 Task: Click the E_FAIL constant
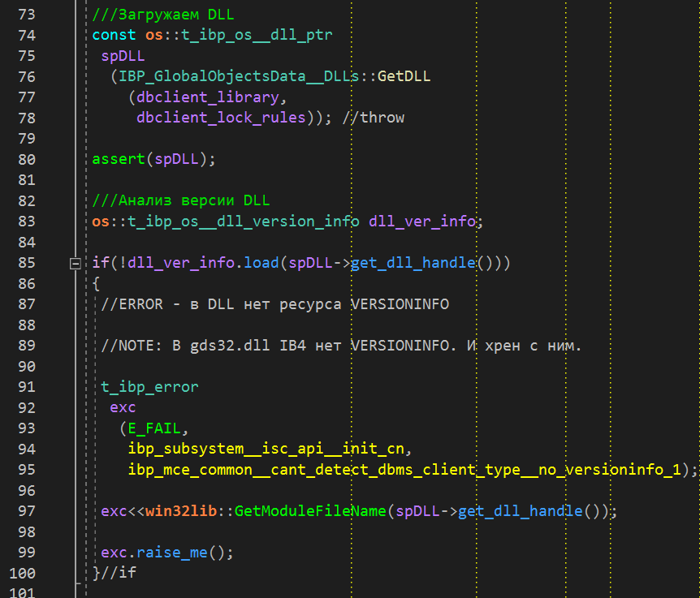pos(157,428)
